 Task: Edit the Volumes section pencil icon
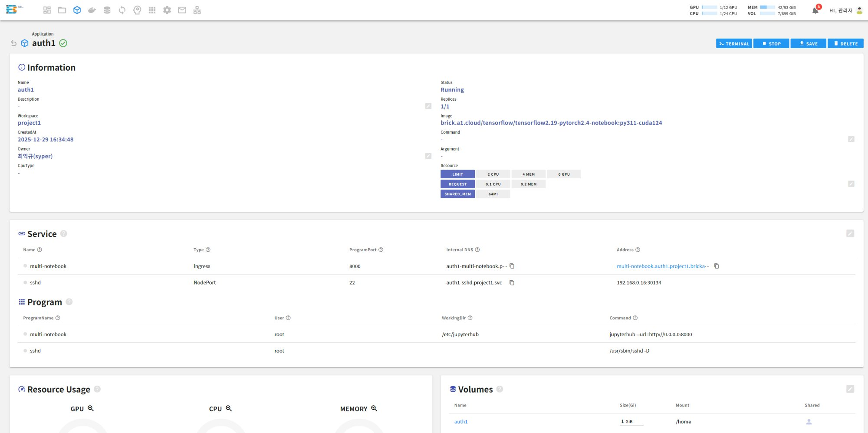point(850,389)
